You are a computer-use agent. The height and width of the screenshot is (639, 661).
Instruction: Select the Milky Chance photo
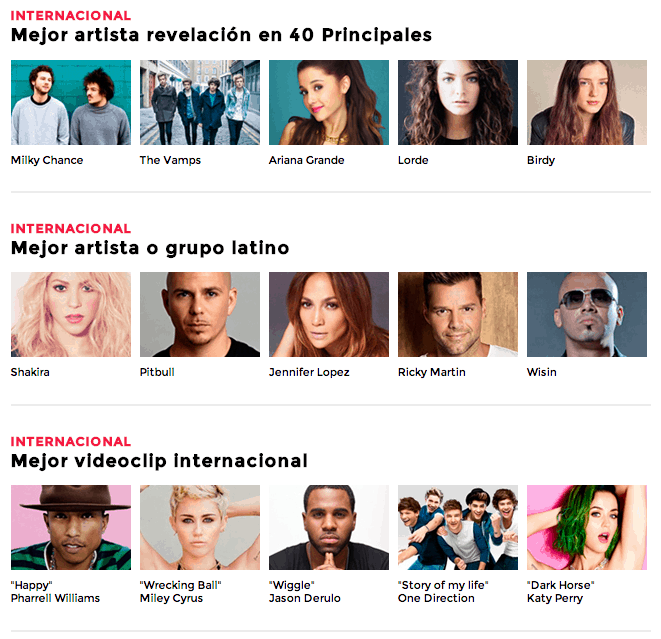(71, 102)
